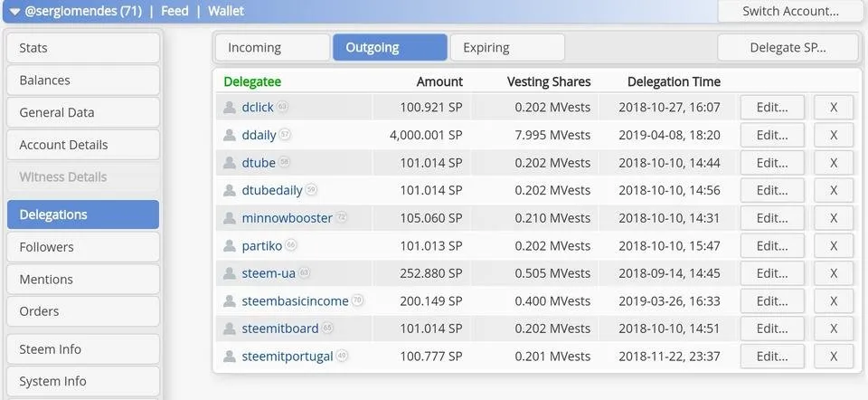Viewport: 868px width, 400px height.
Task: Sort by the Amount column header
Action: click(439, 82)
